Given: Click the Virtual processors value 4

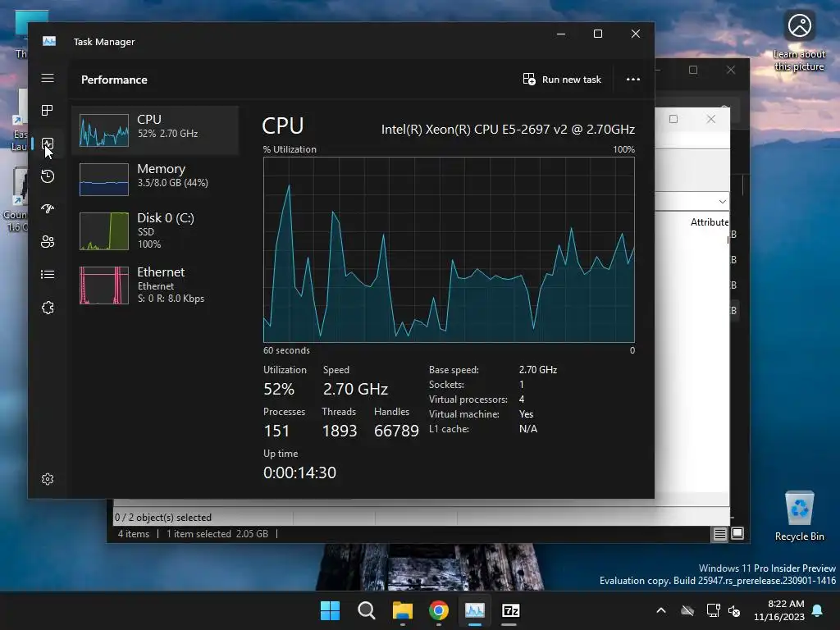Looking at the screenshot, I should point(521,399).
